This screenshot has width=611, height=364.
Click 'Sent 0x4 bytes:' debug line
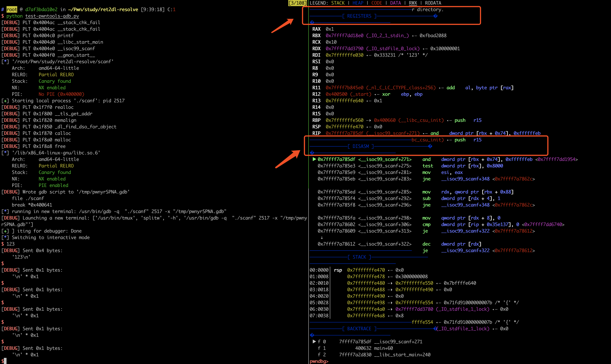(x=32, y=250)
